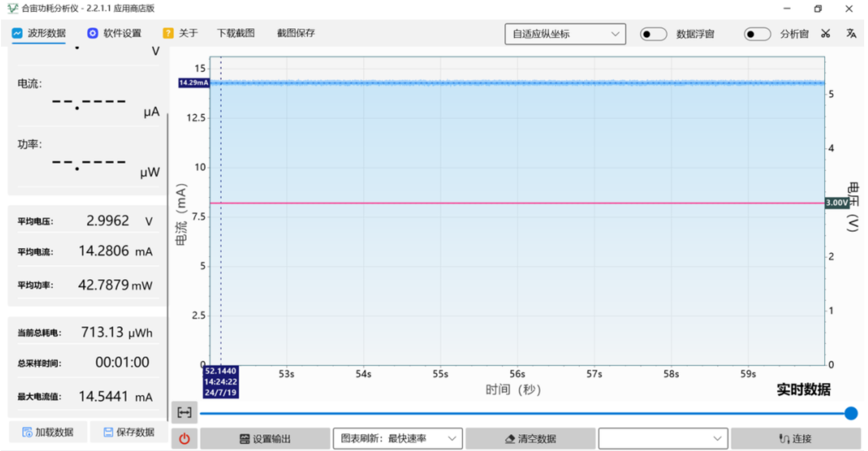Click 下载截图 in the top bar

coord(236,33)
